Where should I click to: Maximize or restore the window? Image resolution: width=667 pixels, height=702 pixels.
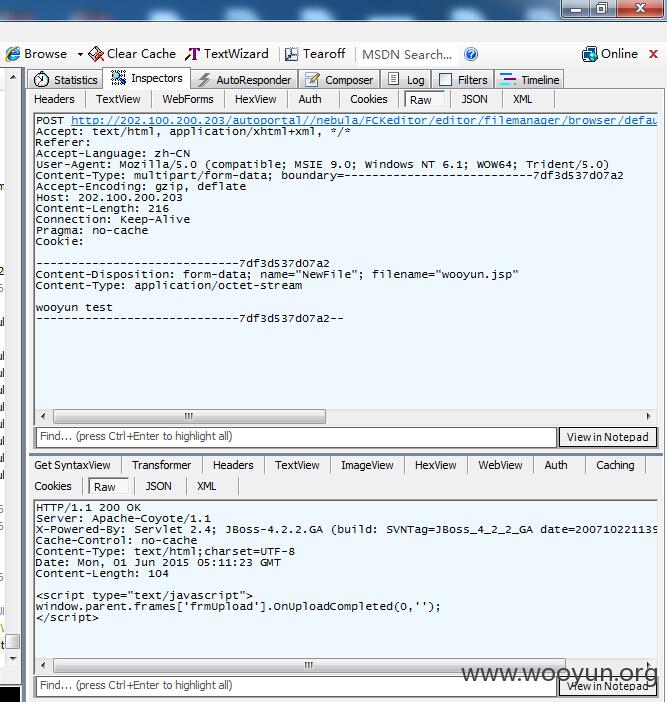point(602,9)
